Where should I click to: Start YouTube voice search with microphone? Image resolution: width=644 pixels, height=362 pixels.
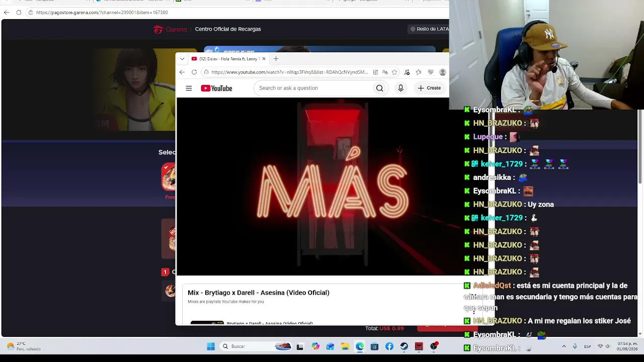pyautogui.click(x=400, y=88)
